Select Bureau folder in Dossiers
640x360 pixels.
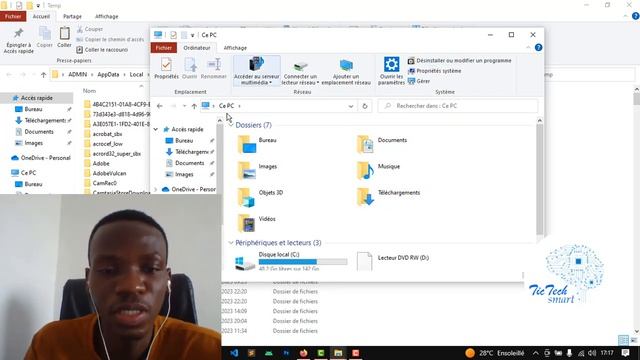[x=257, y=144]
